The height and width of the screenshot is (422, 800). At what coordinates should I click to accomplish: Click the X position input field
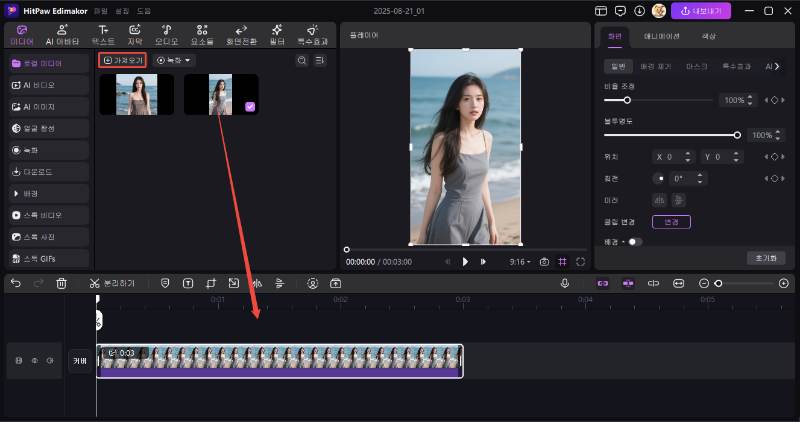673,157
